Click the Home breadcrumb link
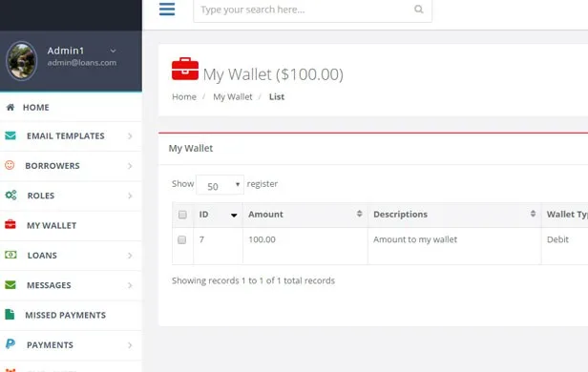 coord(184,96)
